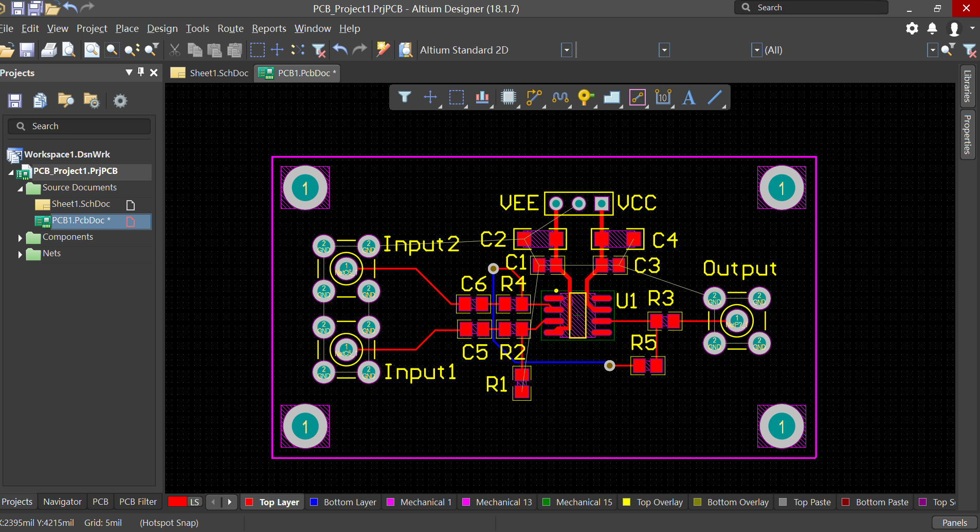Click the pink keepout track tool
980x532 pixels.
638,97
